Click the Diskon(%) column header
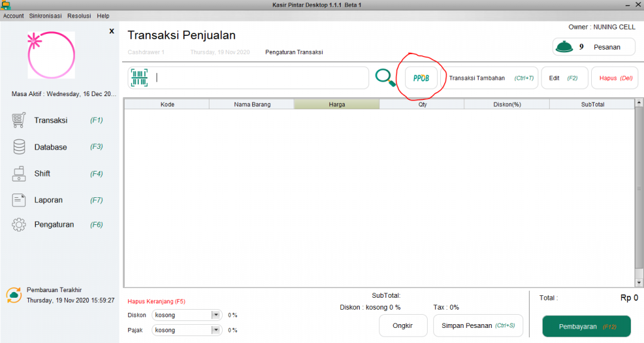This screenshot has height=343, width=644. click(507, 104)
